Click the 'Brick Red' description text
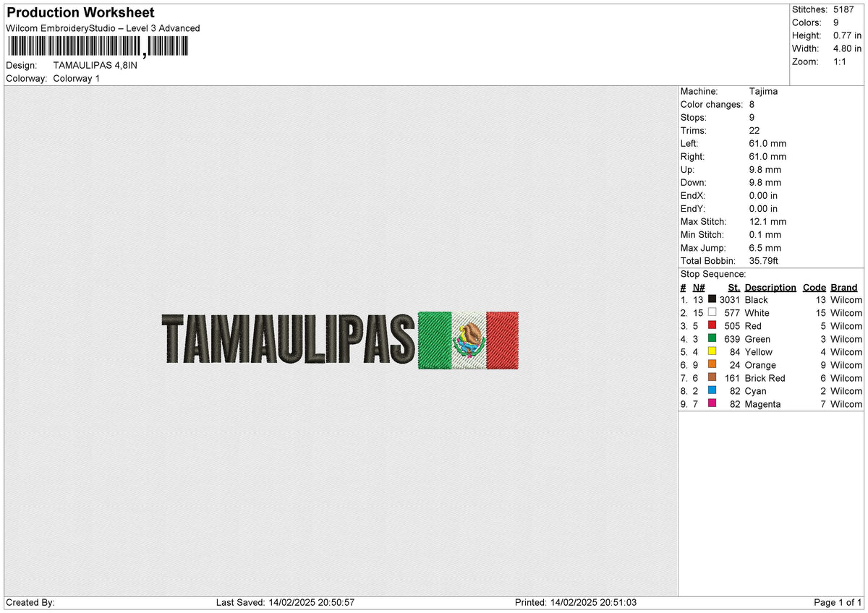The width and height of the screenshot is (868, 613). pos(765,377)
